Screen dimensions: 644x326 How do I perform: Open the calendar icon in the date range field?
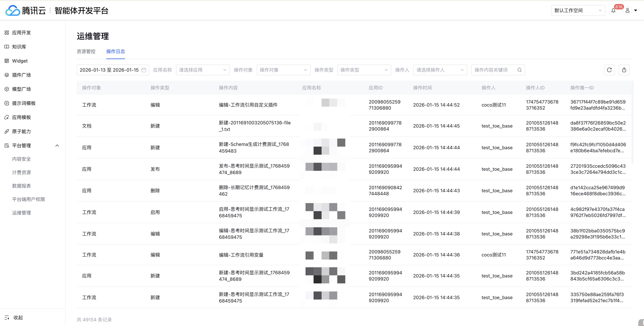pos(144,70)
